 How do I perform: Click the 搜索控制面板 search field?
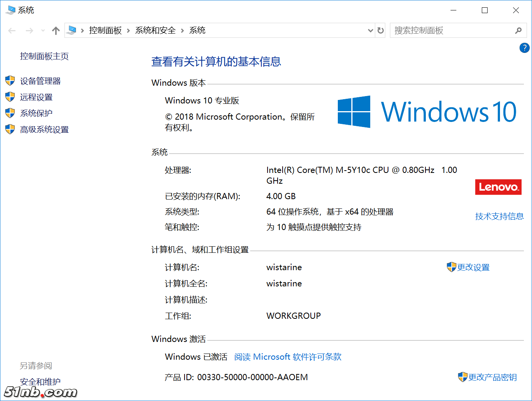coord(452,30)
